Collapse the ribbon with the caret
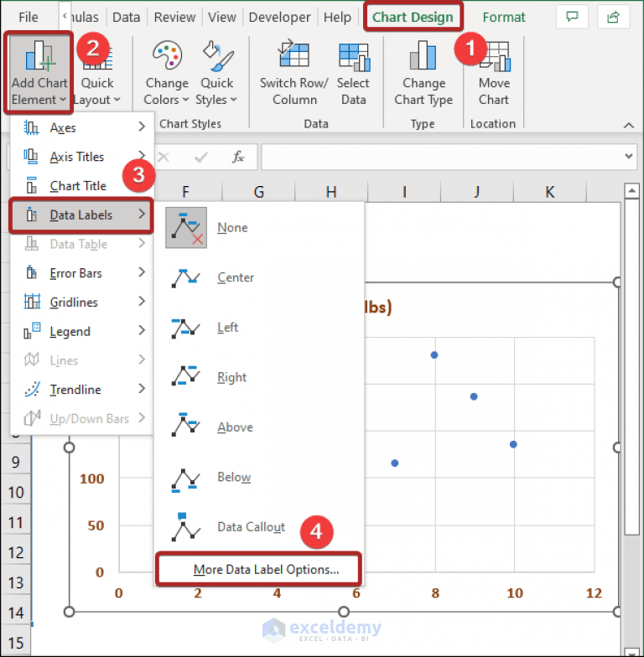This screenshot has height=657, width=644. tap(628, 125)
